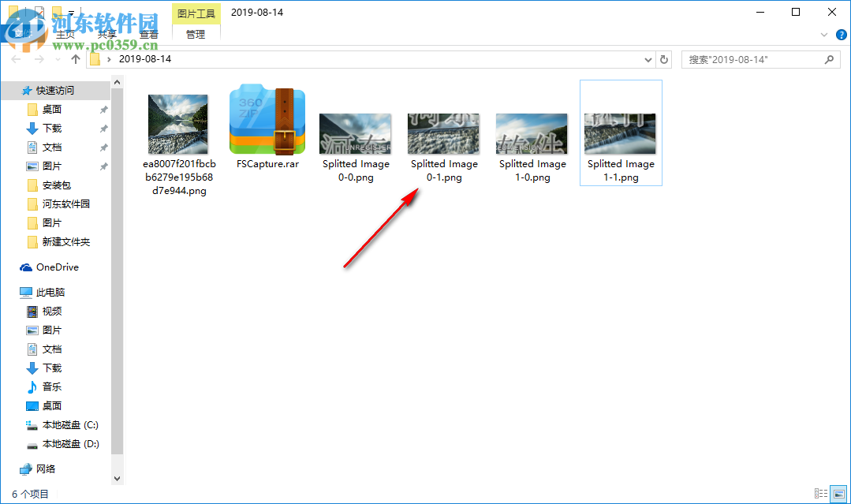The image size is (851, 504).
Task: Open recent locations dropdown
Action: (58, 59)
